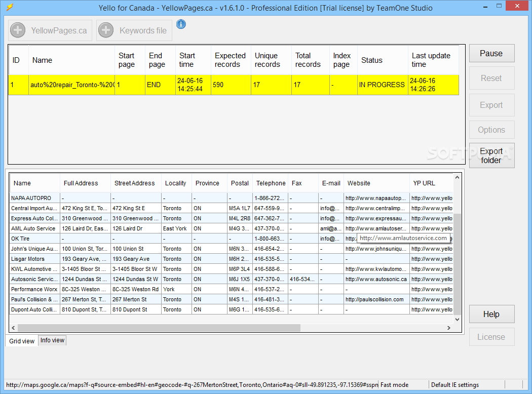Select the John's Unique Au... row name
Image resolution: width=532 pixels, height=394 pixels.
click(x=34, y=249)
